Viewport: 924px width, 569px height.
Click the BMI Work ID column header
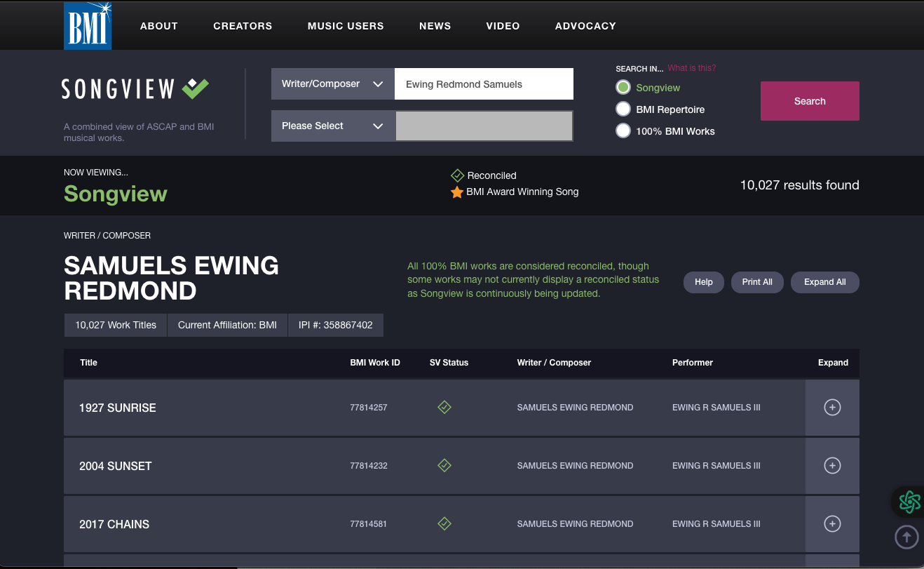[x=375, y=363]
